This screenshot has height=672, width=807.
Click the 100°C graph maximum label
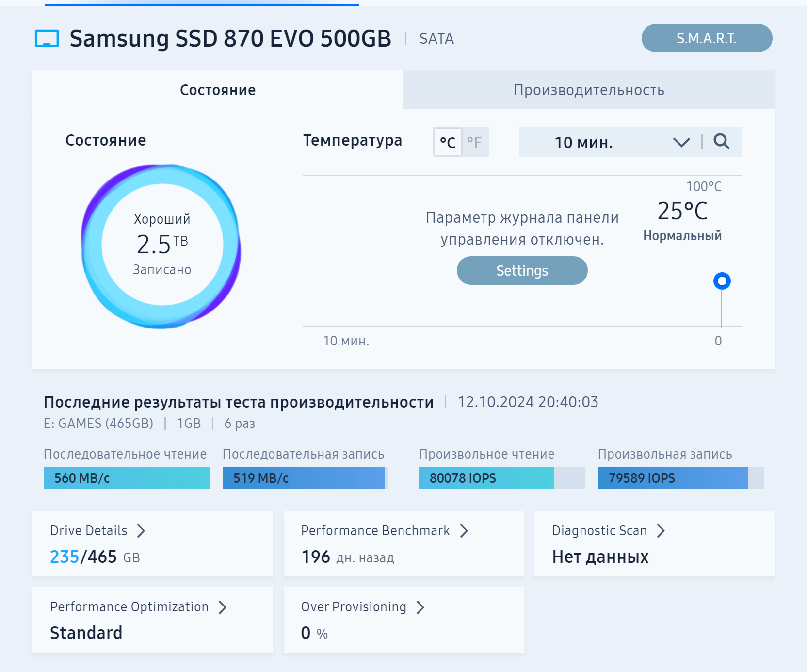pos(704,186)
